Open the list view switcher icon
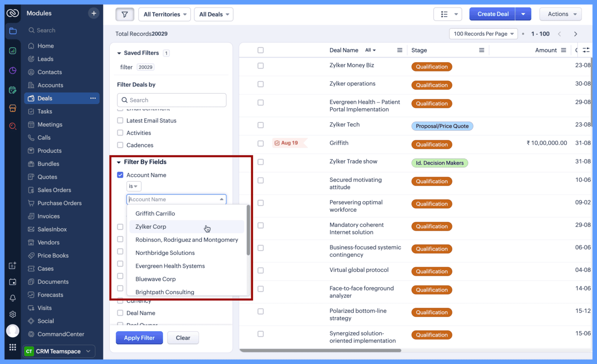The height and width of the screenshot is (364, 597). pyautogui.click(x=447, y=14)
